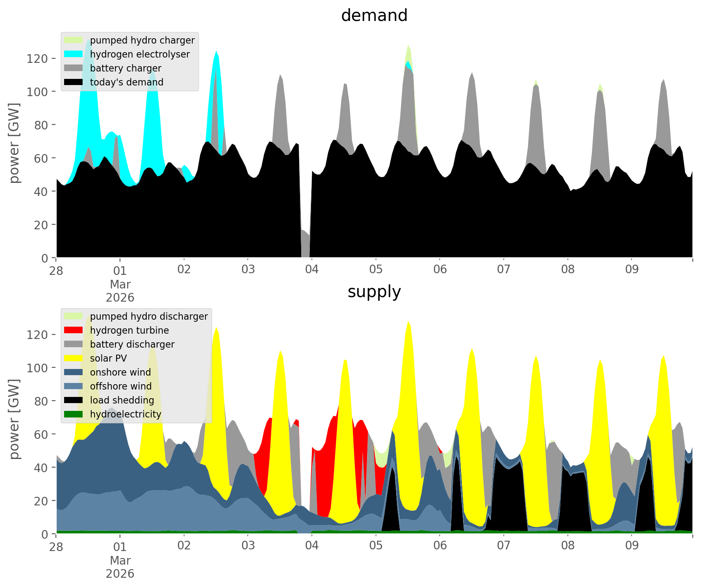This screenshot has height=588, width=701.
Task: Click the 'Mar 2026' label under demand chart
Action: pos(120,291)
